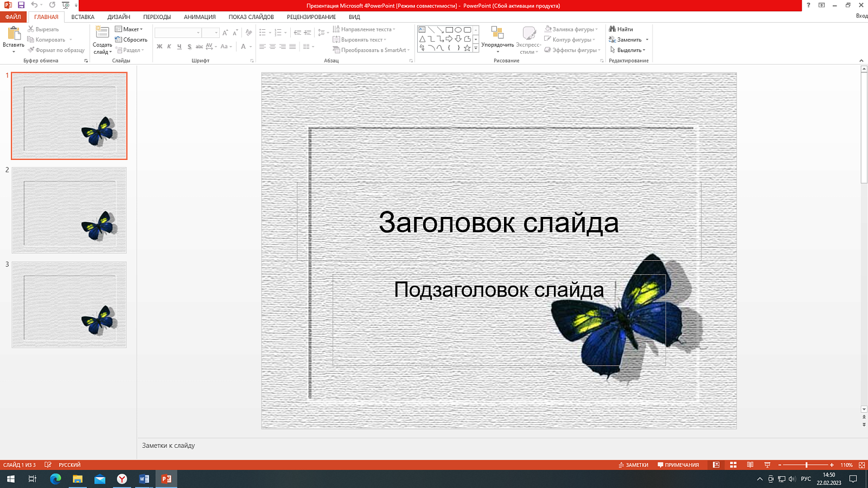Switch to normal view button in status bar

click(x=716, y=465)
